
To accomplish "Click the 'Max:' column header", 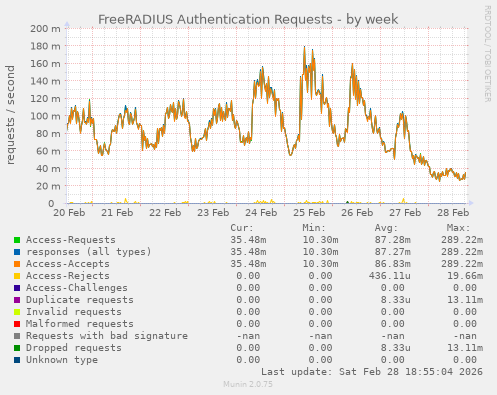I will 458,228.
